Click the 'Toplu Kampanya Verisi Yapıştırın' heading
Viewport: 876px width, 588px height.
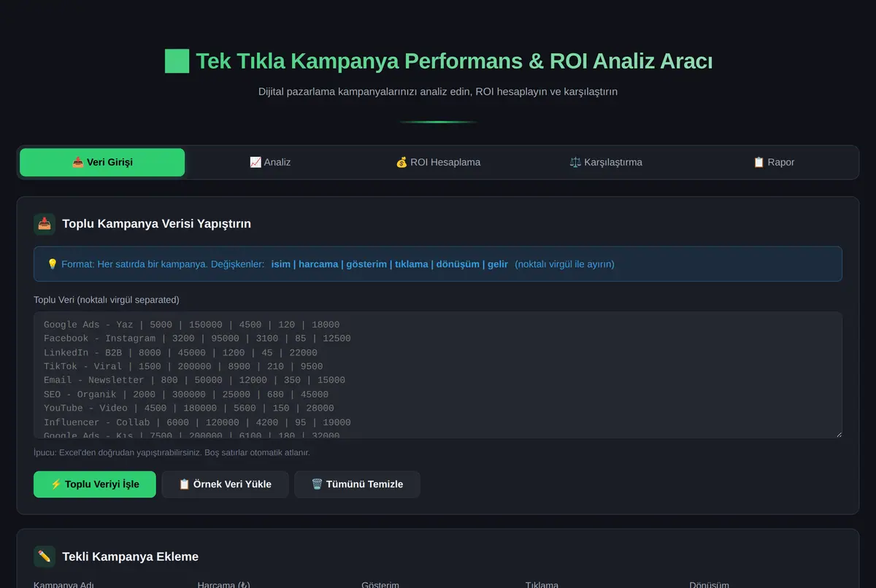[156, 224]
